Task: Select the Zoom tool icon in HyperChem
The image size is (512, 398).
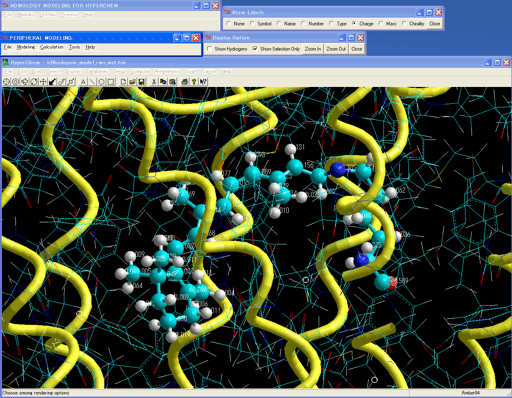Action: (x=62, y=82)
